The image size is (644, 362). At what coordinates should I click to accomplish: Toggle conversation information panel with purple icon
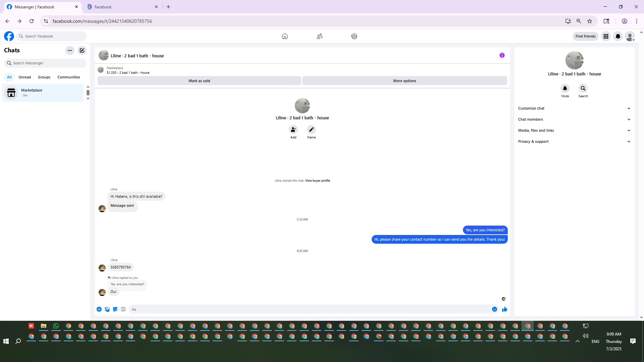coord(502,55)
